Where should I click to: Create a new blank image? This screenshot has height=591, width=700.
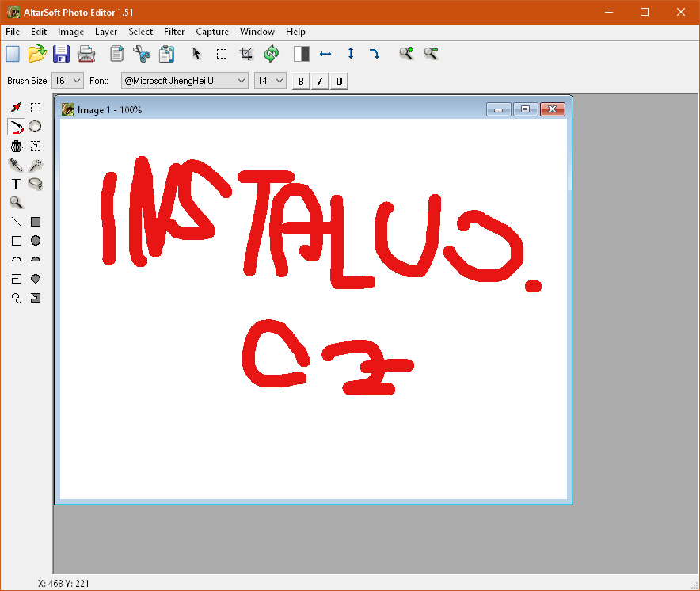pos(13,54)
